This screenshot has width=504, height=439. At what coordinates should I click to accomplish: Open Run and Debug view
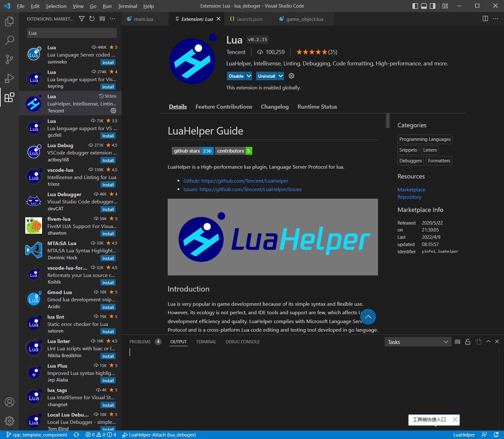click(9, 78)
